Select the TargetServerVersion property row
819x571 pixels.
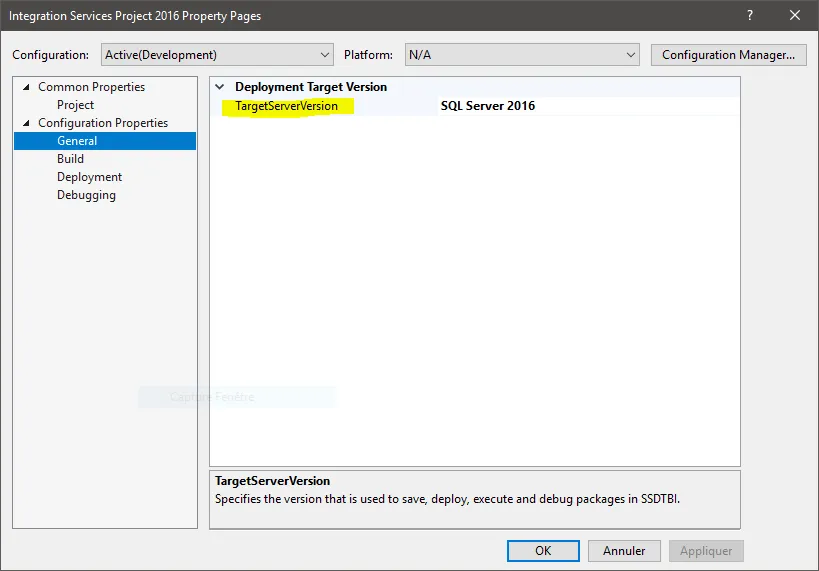coord(475,106)
